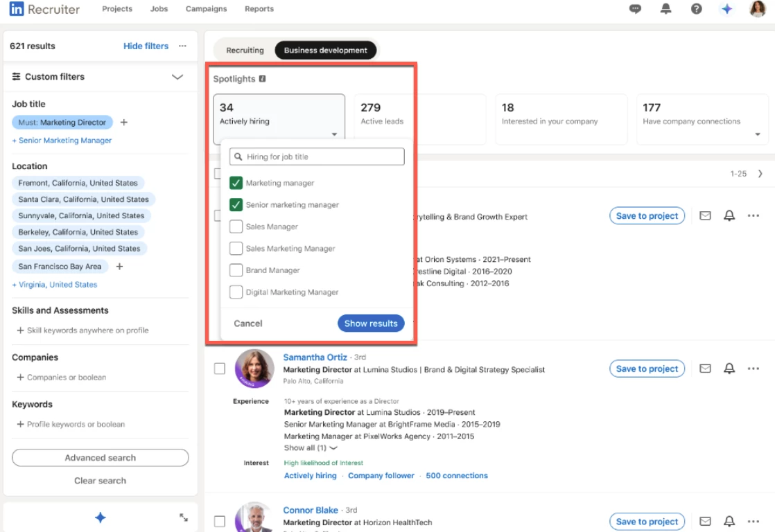Check the Sales Manager option

236,227
